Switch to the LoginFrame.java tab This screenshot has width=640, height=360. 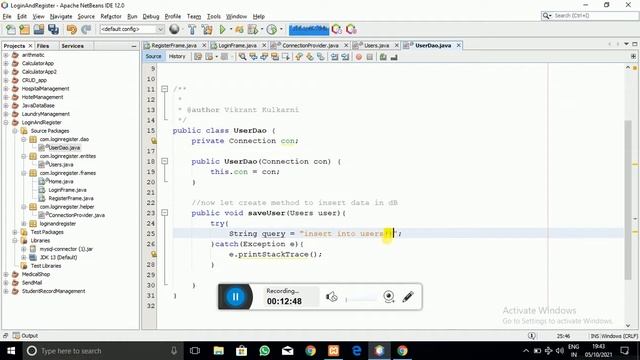[238, 45]
